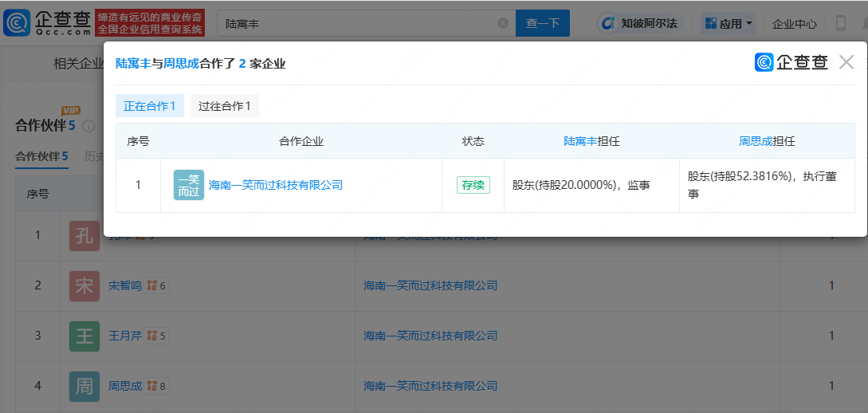Open 周思成 partner profile in the list

[x=124, y=386]
